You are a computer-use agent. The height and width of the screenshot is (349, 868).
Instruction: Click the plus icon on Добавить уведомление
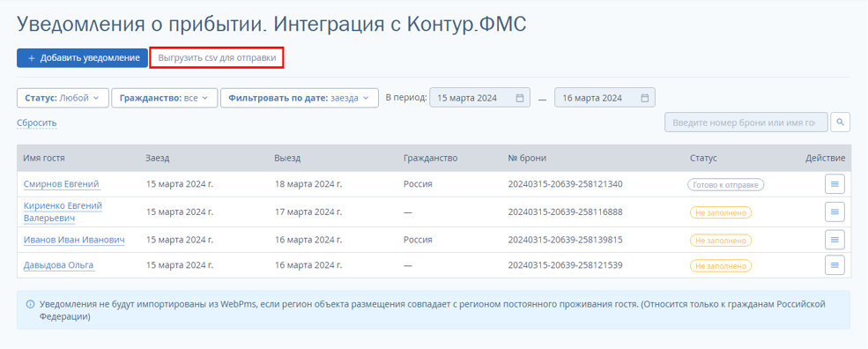pyautogui.click(x=32, y=58)
